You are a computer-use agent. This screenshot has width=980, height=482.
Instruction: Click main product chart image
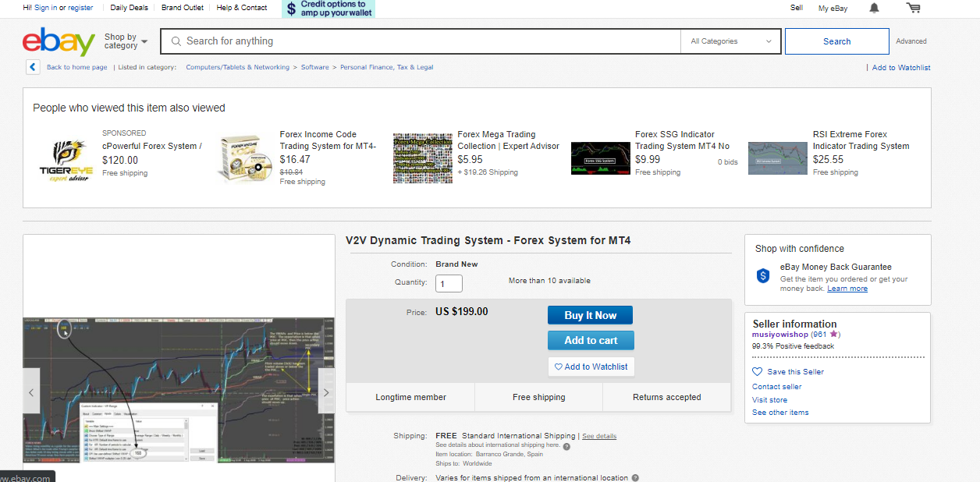[x=179, y=390]
